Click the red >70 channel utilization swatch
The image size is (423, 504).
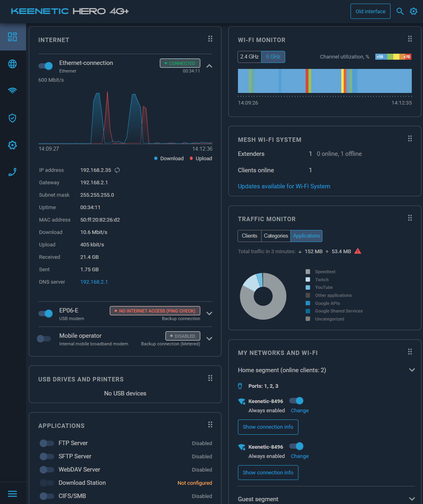[407, 57]
